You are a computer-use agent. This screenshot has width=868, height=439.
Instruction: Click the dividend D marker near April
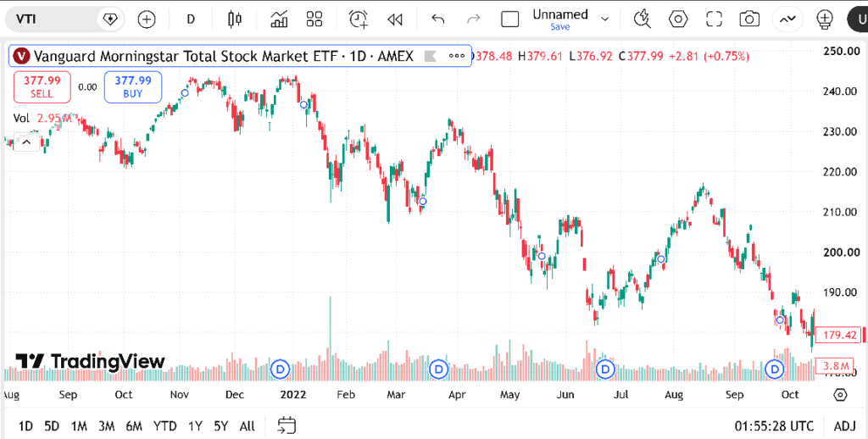(439, 369)
